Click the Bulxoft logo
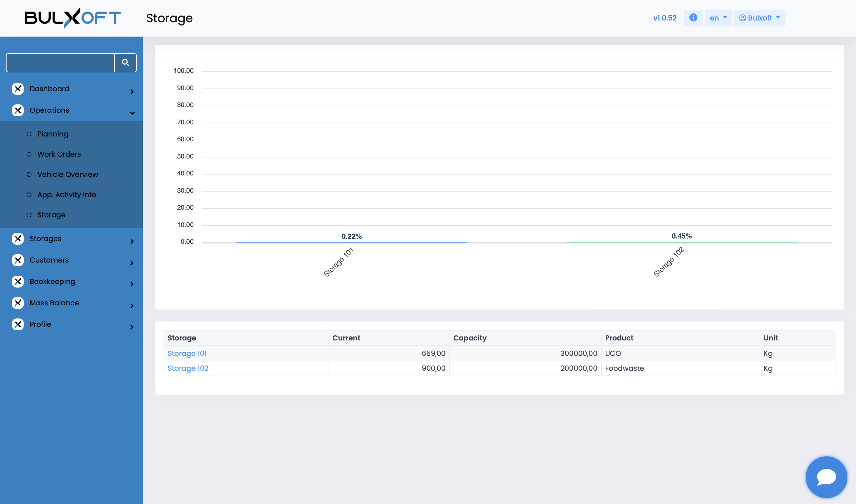856x504 pixels. tap(73, 18)
